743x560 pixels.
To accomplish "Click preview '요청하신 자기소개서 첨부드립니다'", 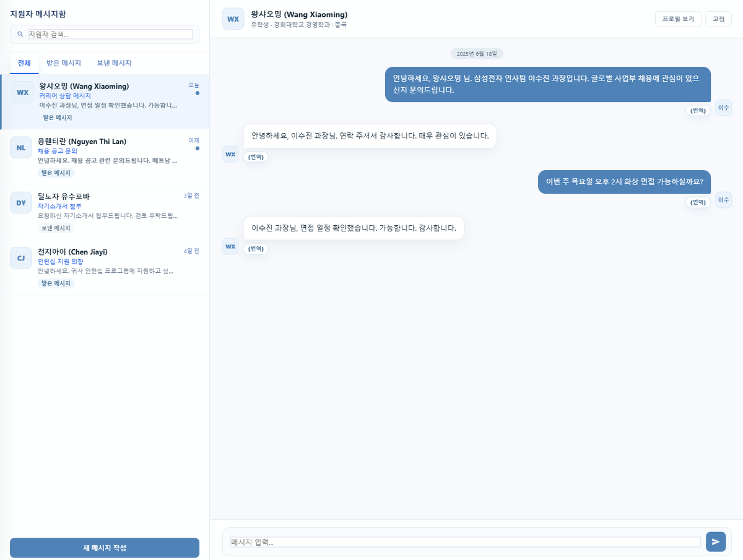I will point(108,215).
